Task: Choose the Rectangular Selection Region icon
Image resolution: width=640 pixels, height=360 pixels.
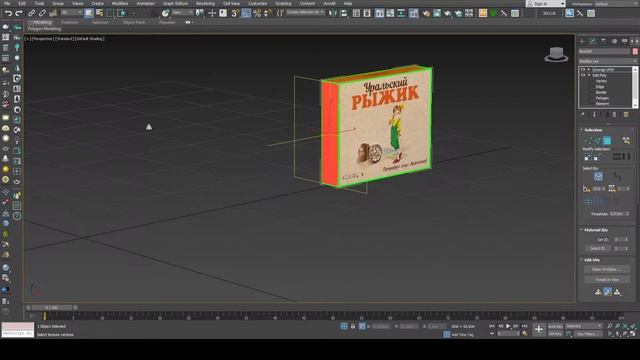Action: click(110, 13)
